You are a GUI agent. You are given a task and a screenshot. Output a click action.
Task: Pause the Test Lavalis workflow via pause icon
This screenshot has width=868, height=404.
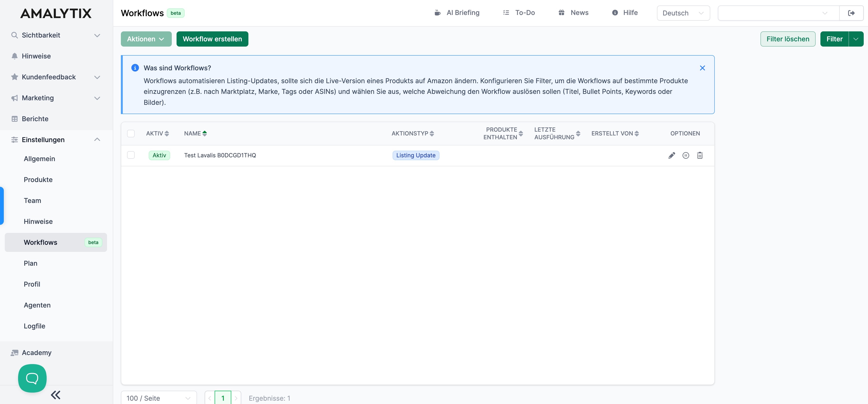click(x=686, y=155)
